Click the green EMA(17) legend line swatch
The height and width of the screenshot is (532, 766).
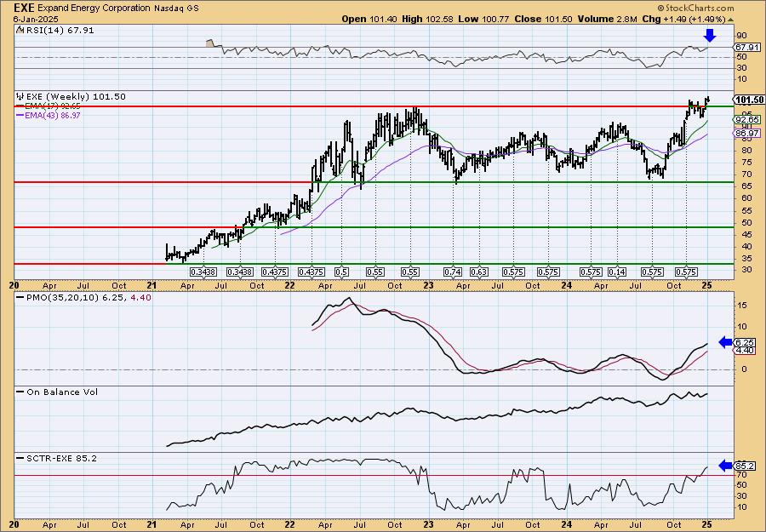point(20,106)
